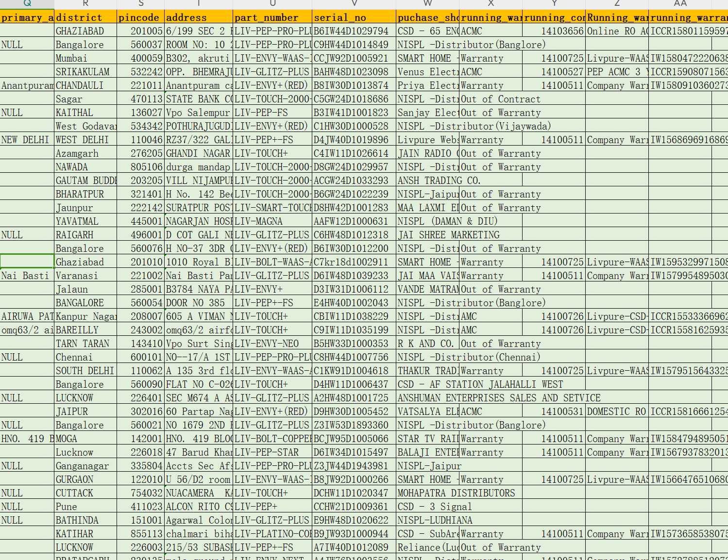Click the "PEP ACMC 3" warranty cell
This screenshot has height=560, width=728.
[x=617, y=72]
